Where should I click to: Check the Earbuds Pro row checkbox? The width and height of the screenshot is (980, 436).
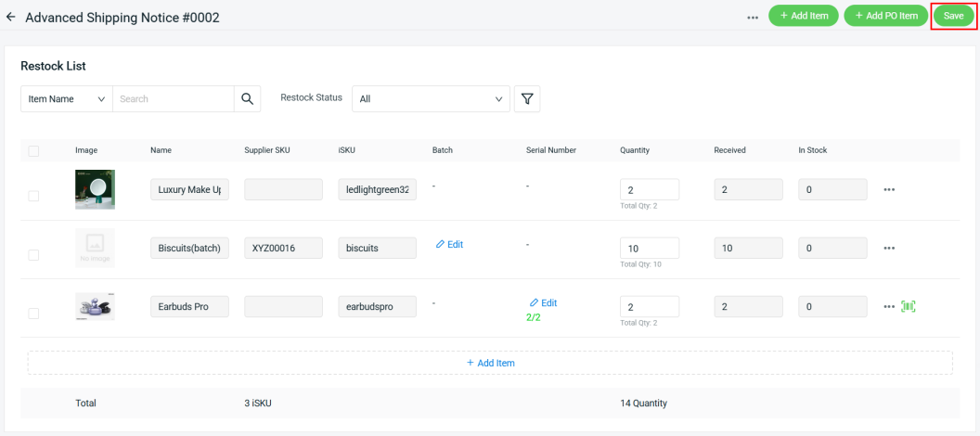coord(33,314)
